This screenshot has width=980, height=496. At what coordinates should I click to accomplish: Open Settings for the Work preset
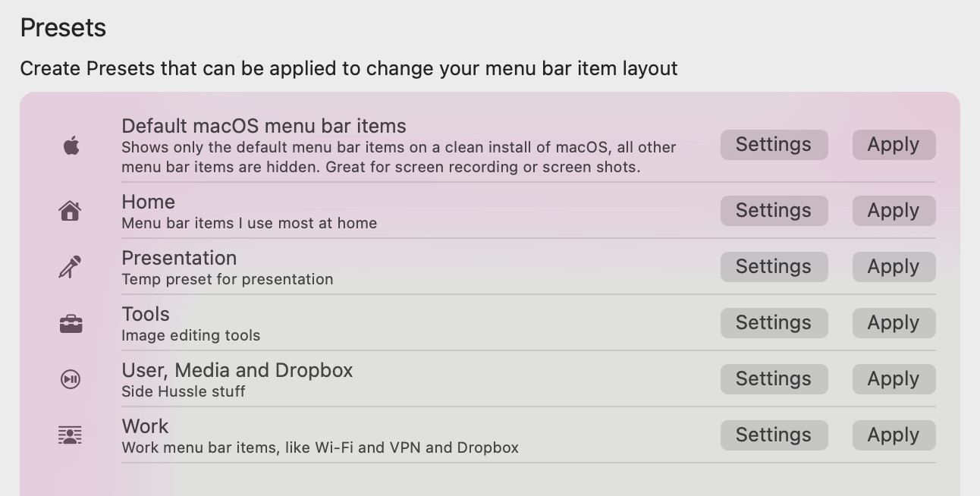point(774,435)
